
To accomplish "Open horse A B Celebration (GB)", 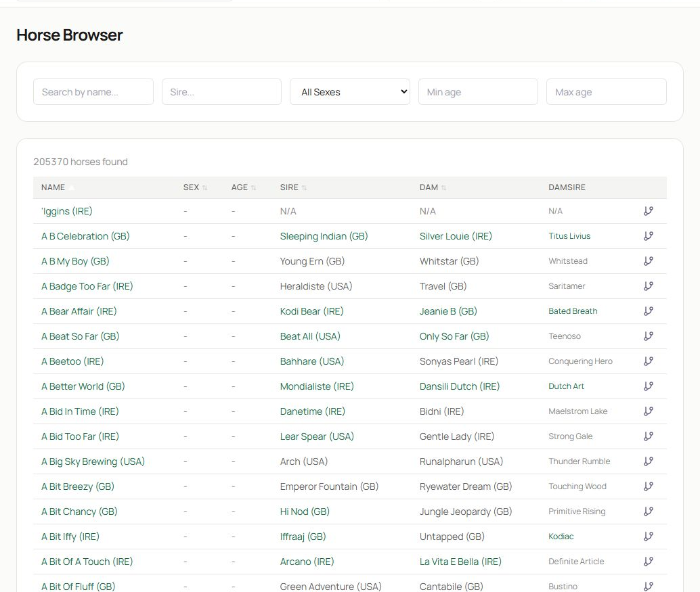I will click(x=85, y=236).
